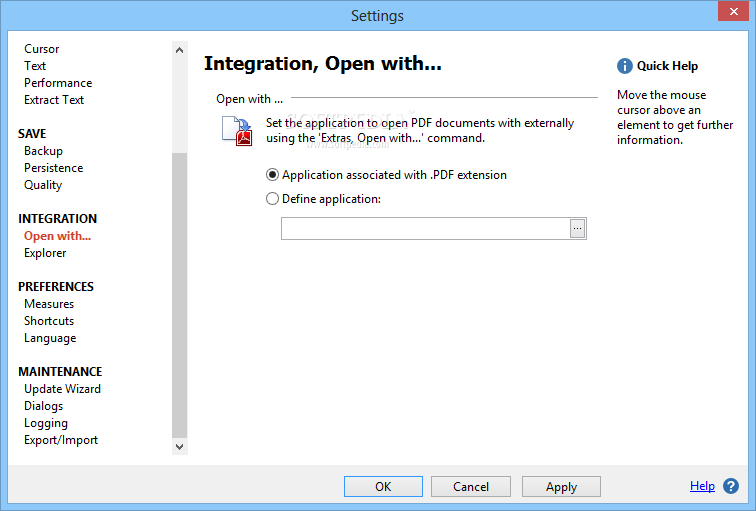Screen dimensions: 756x511
Task: Open the Update Wizard page
Action: click(x=62, y=389)
